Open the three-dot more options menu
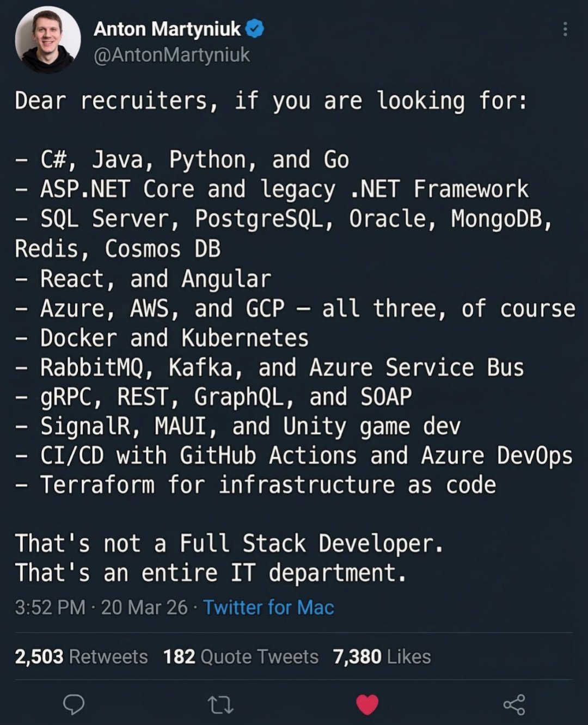The width and height of the screenshot is (588, 725). (565, 29)
